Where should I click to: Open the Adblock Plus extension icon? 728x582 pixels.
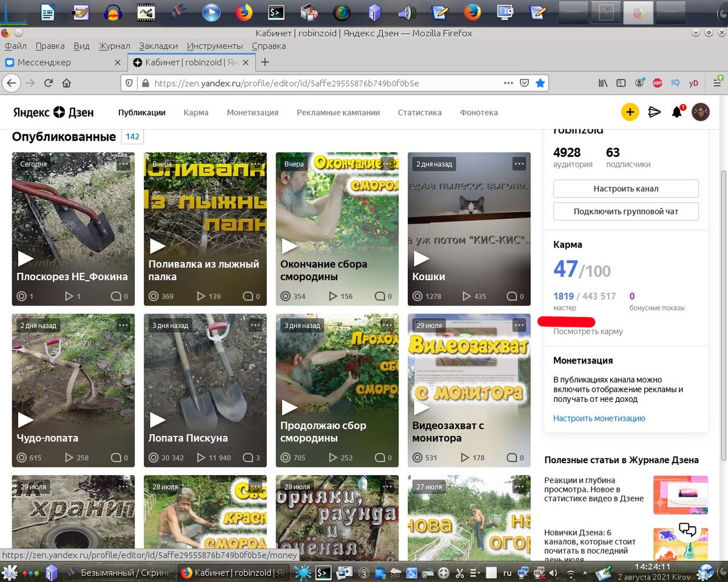658,83
